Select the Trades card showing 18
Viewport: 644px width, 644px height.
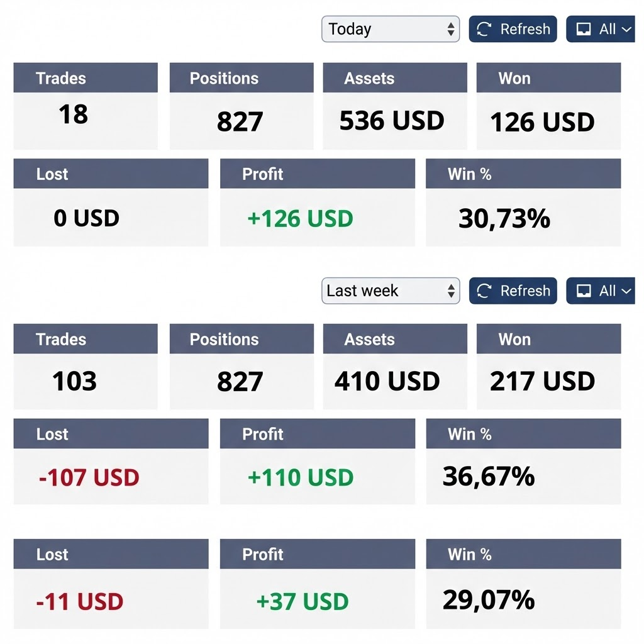pos(86,106)
